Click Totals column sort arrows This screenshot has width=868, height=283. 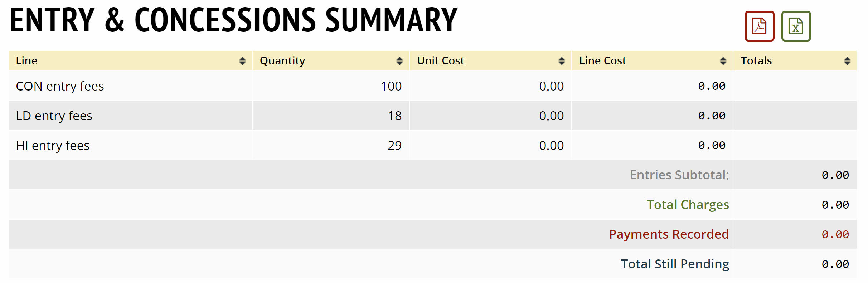(847, 61)
